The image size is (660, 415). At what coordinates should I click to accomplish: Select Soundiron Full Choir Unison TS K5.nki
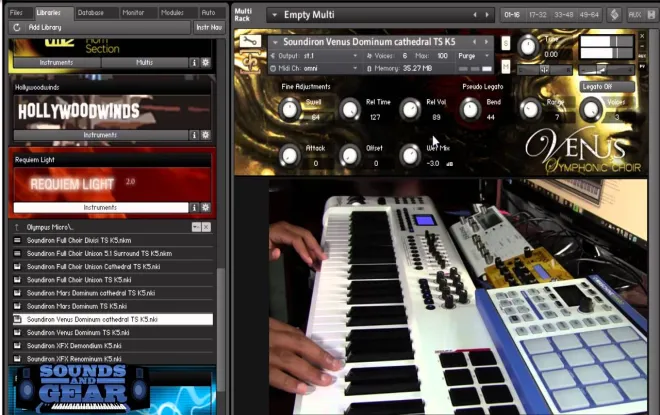[x=113, y=279]
